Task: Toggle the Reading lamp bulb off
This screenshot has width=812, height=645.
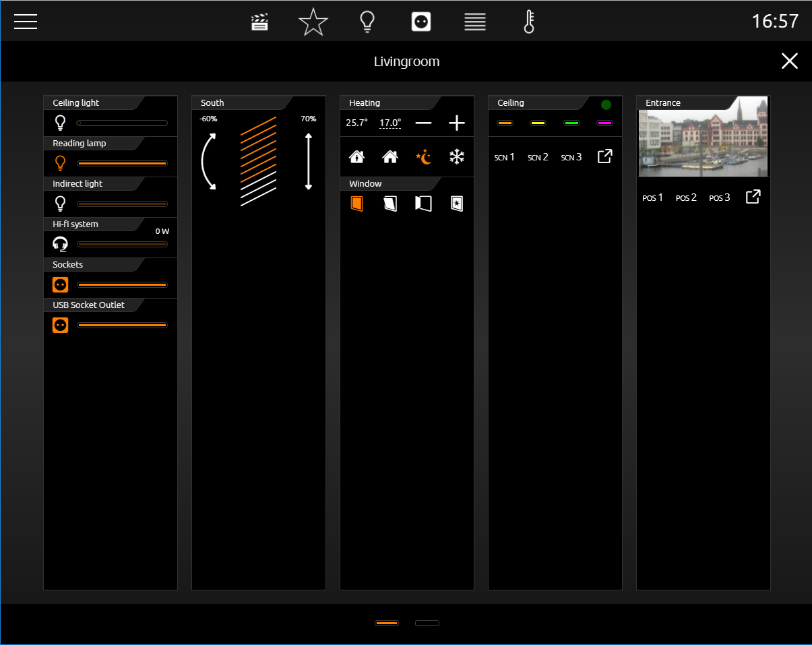Action: pyautogui.click(x=60, y=163)
